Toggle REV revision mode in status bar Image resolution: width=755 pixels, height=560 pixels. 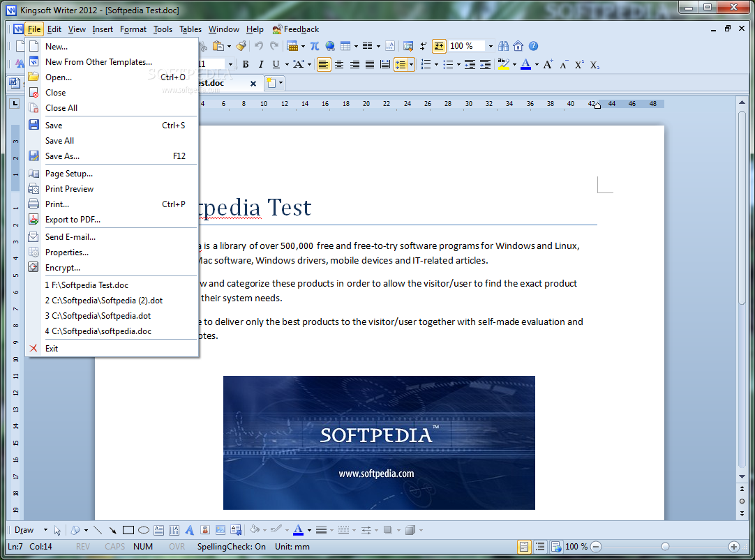tap(83, 547)
